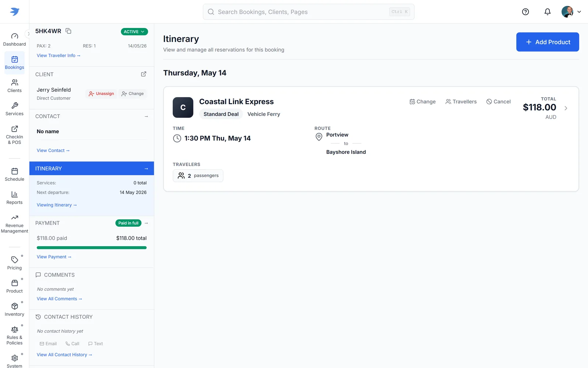
Task: Click the 1:30 PM Thu, May 14 time
Action: (x=218, y=138)
